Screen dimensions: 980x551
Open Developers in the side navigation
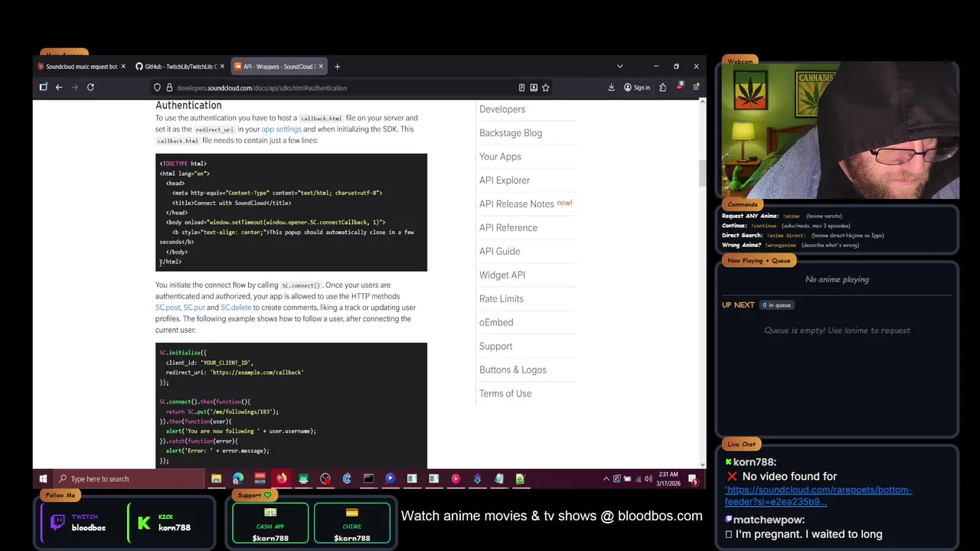tap(502, 109)
